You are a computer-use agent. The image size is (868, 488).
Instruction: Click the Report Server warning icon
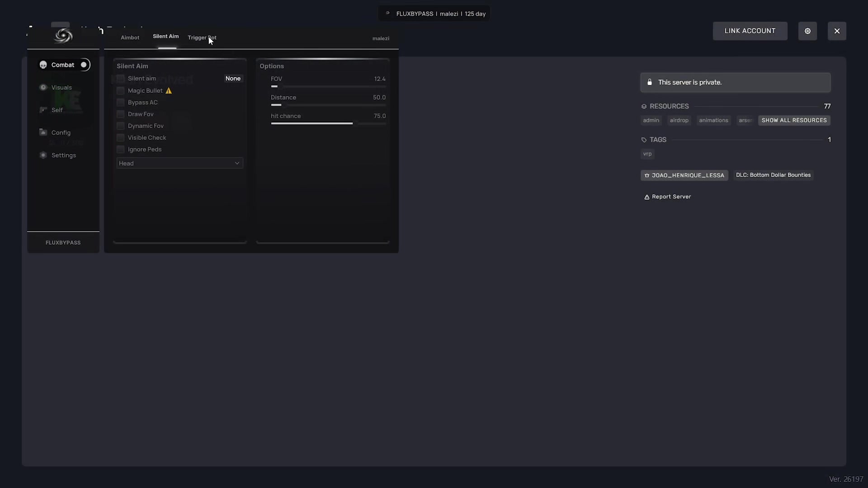click(x=647, y=197)
